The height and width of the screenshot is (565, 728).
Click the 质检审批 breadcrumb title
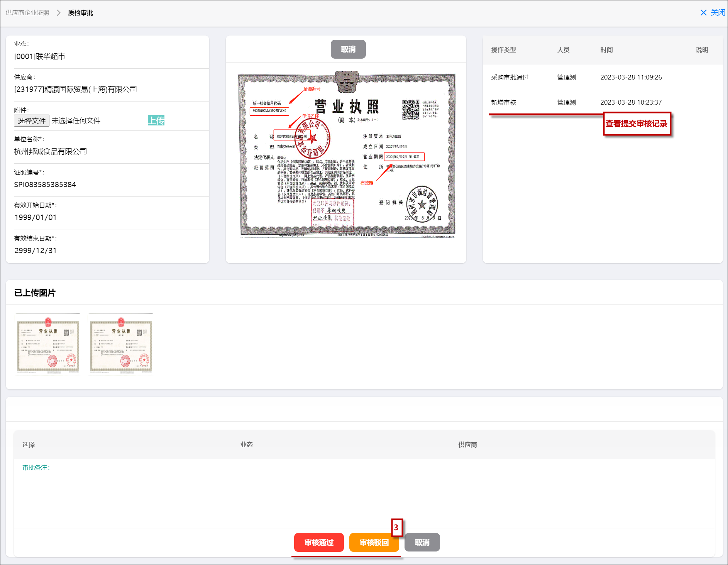(80, 13)
